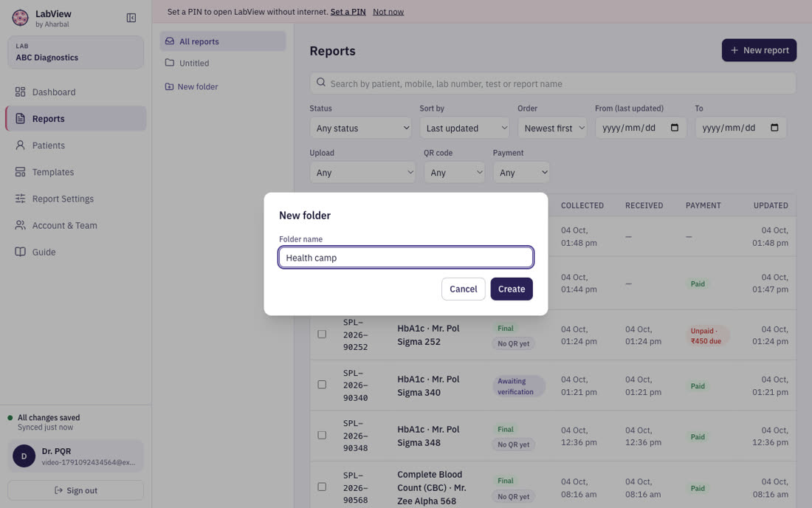This screenshot has height=508, width=812.
Task: Tick the checkbox for report SPL-2026-90348
Action: tap(322, 436)
